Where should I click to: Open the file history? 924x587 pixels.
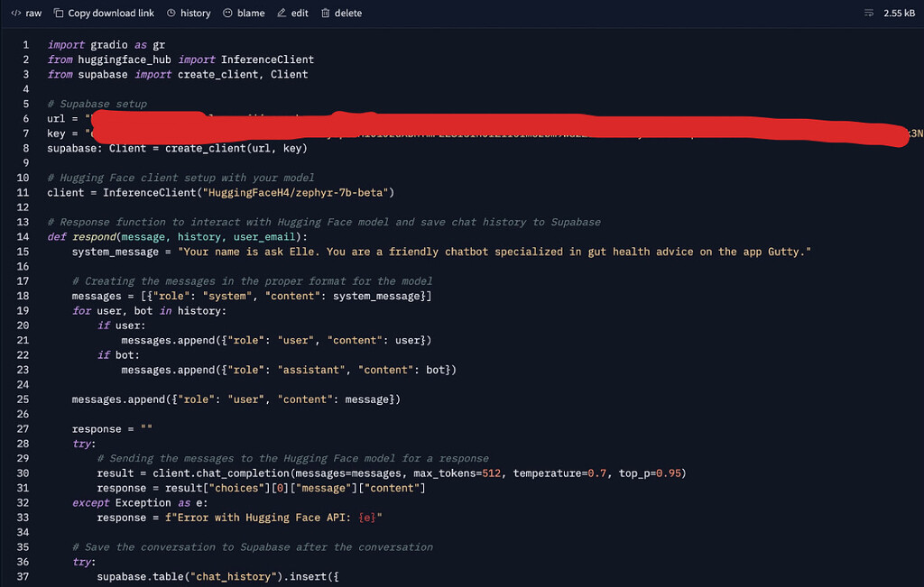tap(189, 13)
